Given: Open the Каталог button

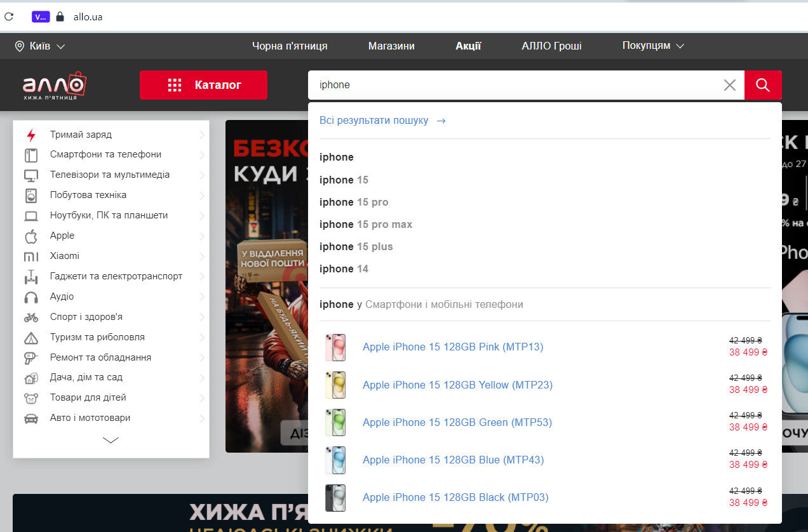Looking at the screenshot, I should pyautogui.click(x=203, y=85).
